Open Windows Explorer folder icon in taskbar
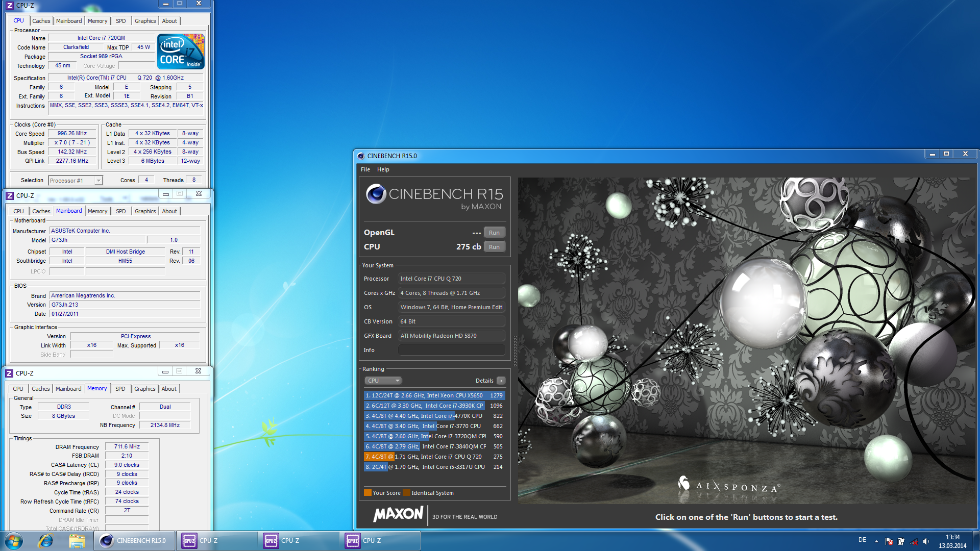Image resolution: width=980 pixels, height=551 pixels. point(77,541)
